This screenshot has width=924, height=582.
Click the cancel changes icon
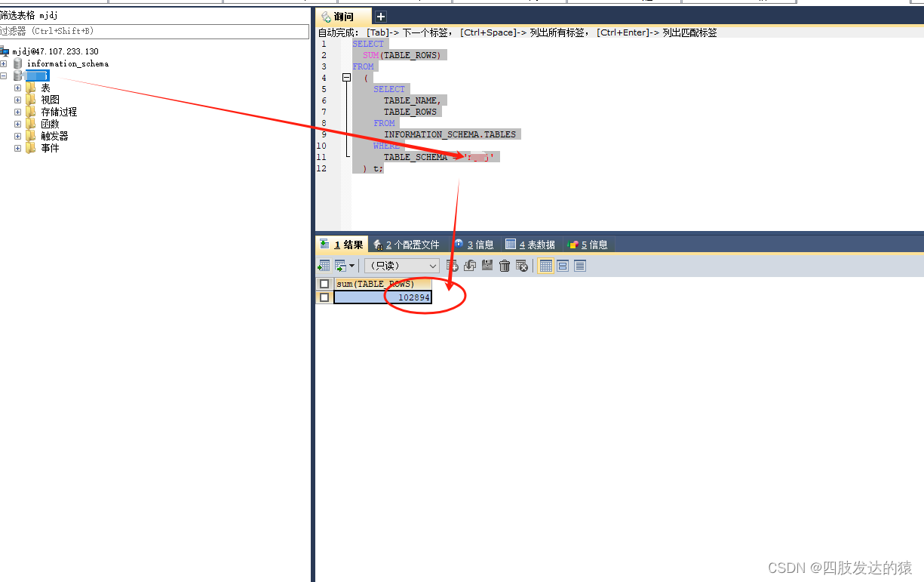pos(522,266)
